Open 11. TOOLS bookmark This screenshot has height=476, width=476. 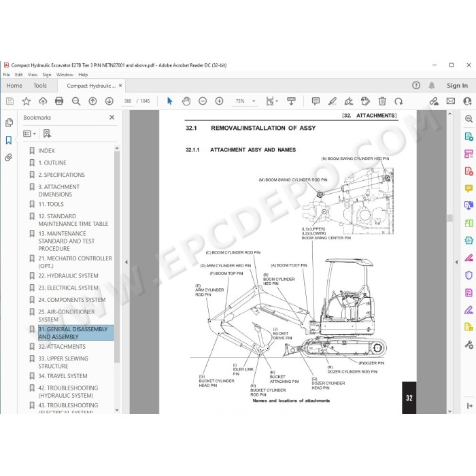tap(51, 204)
